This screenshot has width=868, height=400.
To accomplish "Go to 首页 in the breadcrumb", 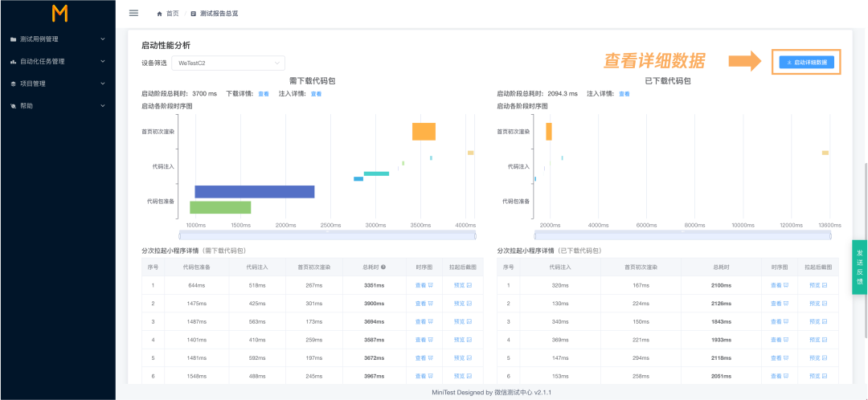I will pyautogui.click(x=173, y=14).
